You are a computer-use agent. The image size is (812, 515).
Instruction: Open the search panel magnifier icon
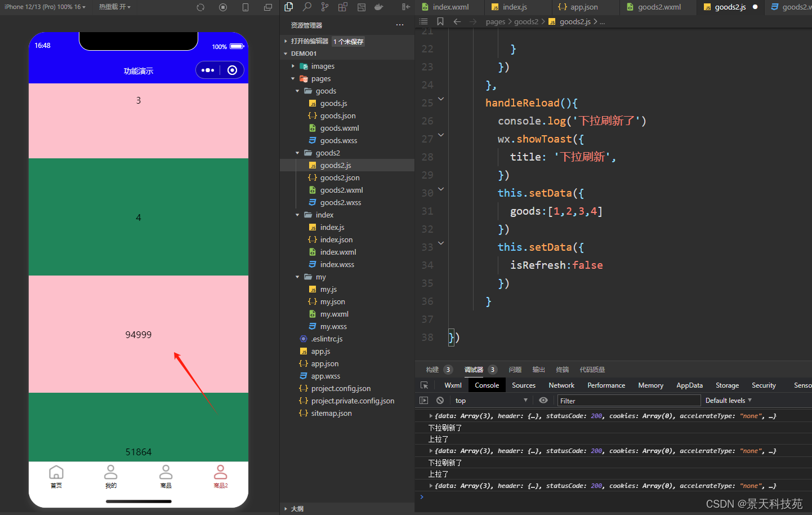[x=307, y=7]
